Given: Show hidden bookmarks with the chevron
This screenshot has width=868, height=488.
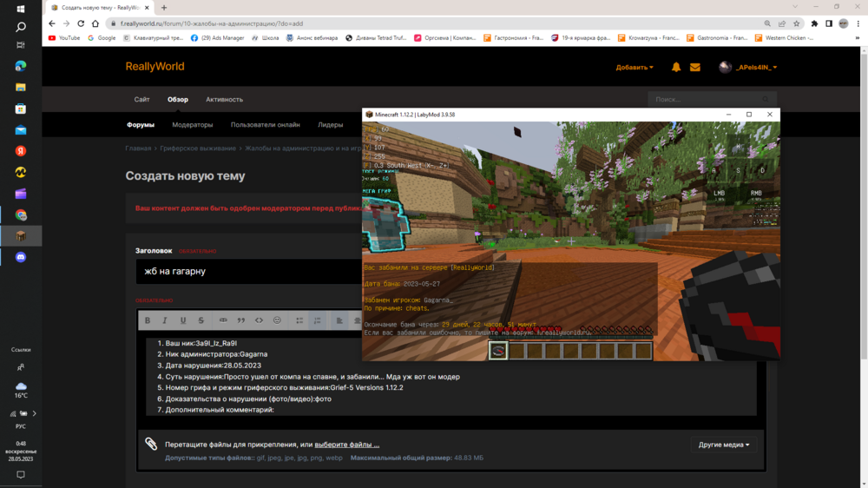Looking at the screenshot, I should click(x=857, y=37).
